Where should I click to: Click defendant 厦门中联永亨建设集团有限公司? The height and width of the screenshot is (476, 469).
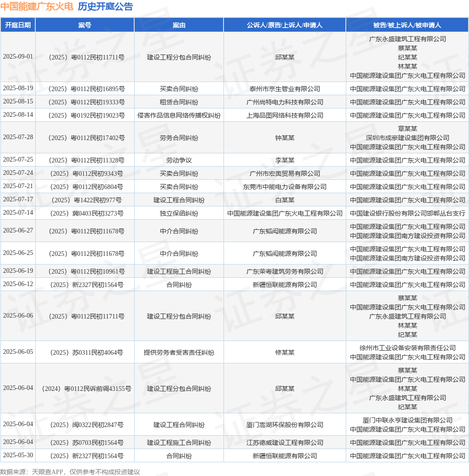pyautogui.click(x=407, y=421)
